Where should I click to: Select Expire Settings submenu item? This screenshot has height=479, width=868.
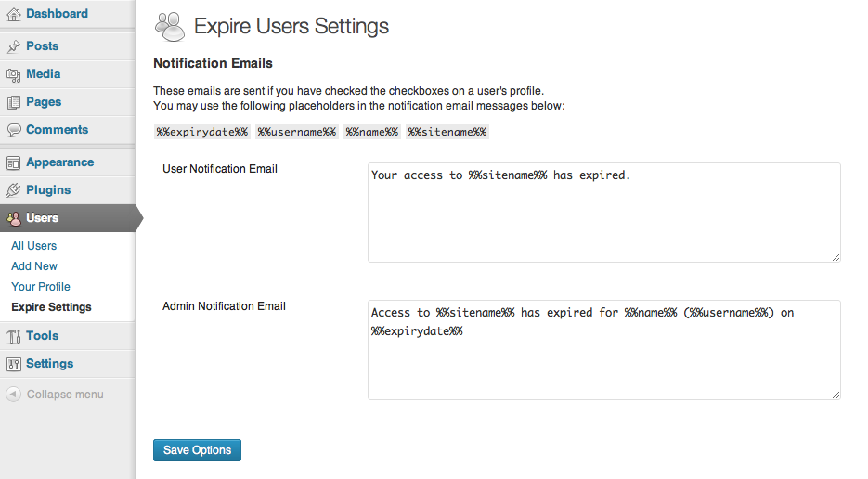(x=51, y=307)
